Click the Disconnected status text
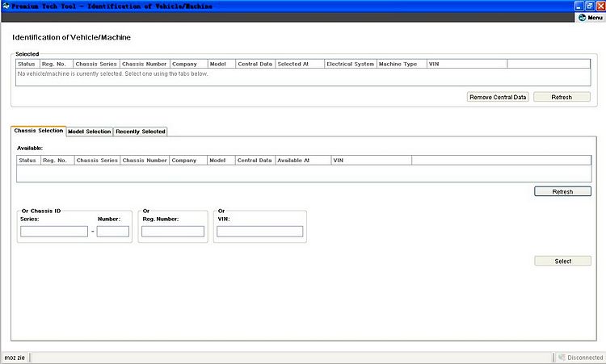 point(585,358)
